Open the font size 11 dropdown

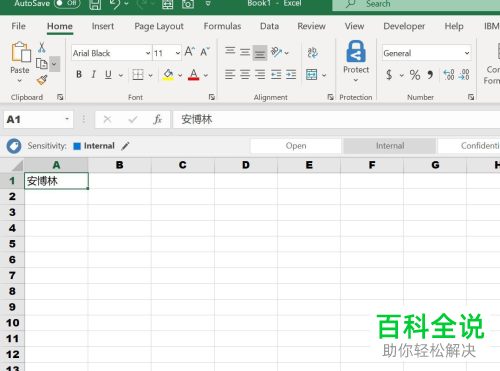click(x=178, y=53)
